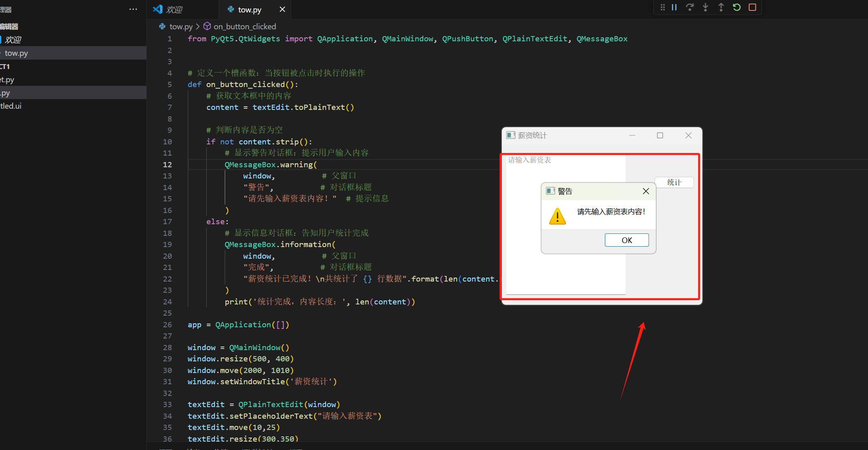Click the else: keyword on line 17
The height and width of the screenshot is (450, 868).
[217, 221]
